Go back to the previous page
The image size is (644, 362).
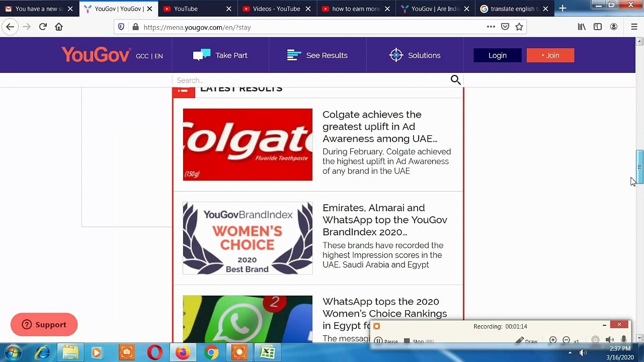point(11,27)
